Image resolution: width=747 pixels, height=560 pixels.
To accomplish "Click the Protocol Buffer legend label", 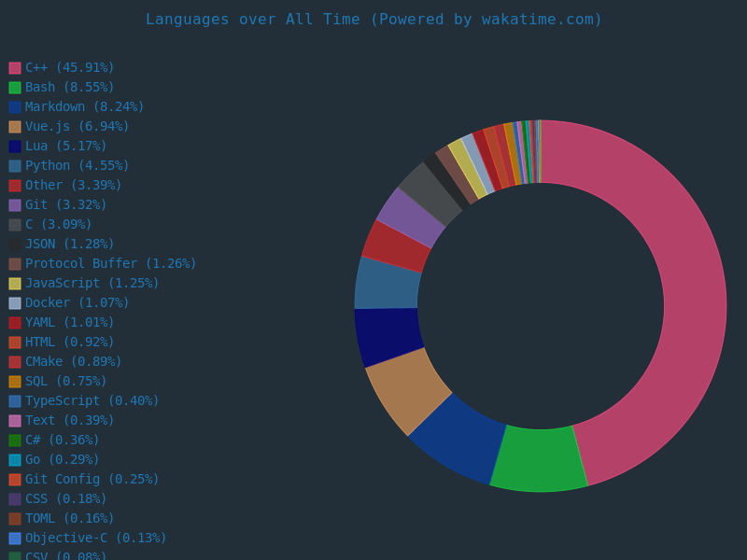I will pyautogui.click(x=110, y=264).
